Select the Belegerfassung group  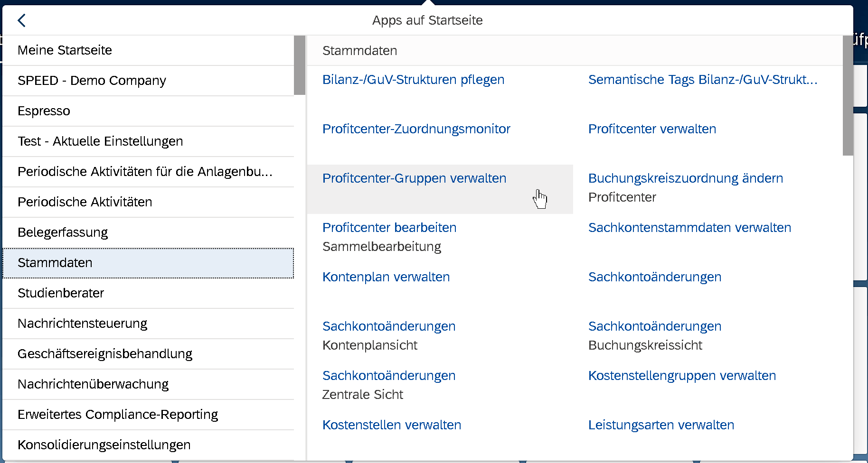click(148, 232)
